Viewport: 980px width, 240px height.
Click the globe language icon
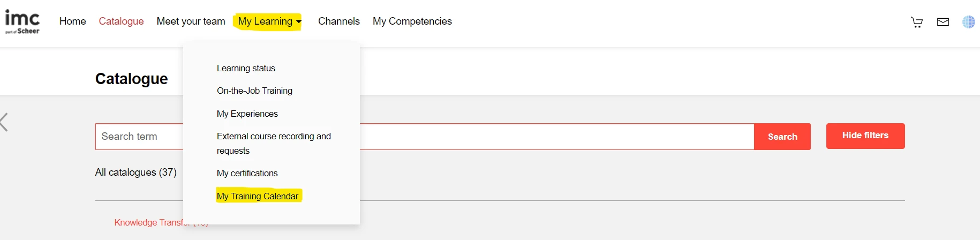pos(968,22)
